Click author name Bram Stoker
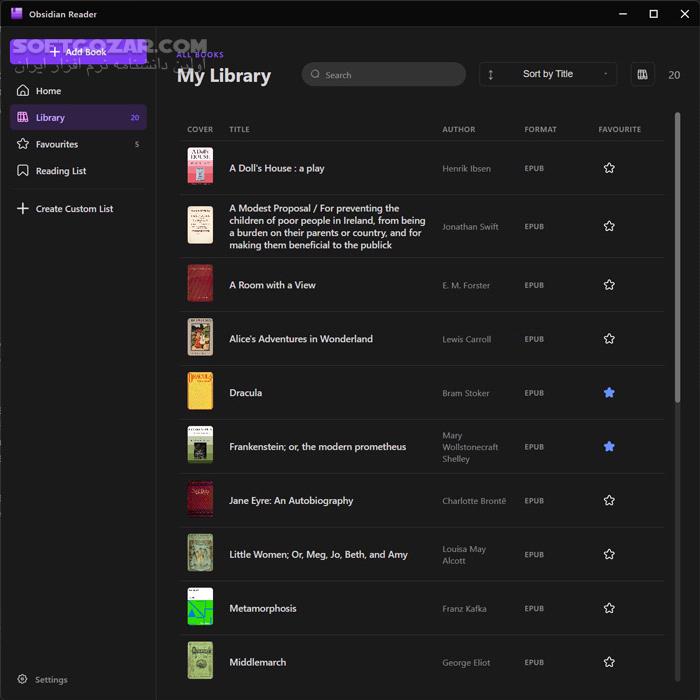This screenshot has height=700, width=700. pyautogui.click(x=466, y=393)
